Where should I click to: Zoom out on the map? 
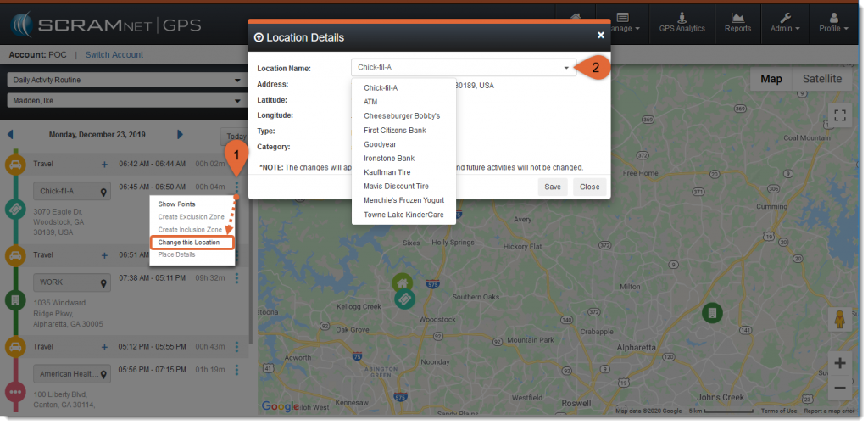click(840, 388)
